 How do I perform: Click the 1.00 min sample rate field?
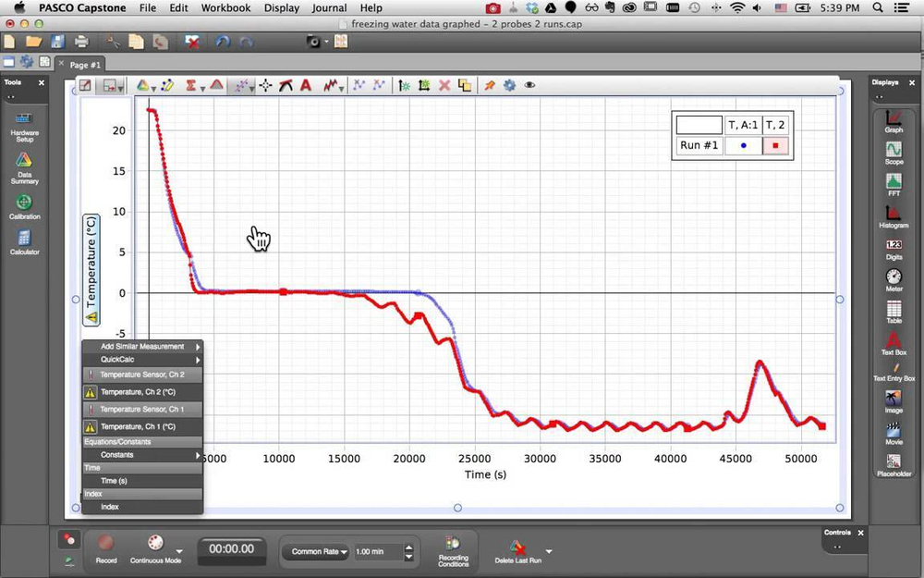click(x=374, y=551)
